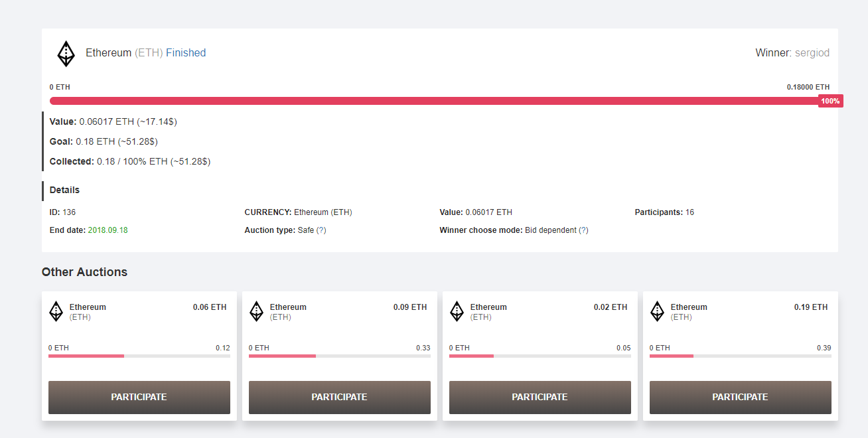Participate in the 0.06 ETH auction
This screenshot has height=438, width=868.
tap(139, 398)
